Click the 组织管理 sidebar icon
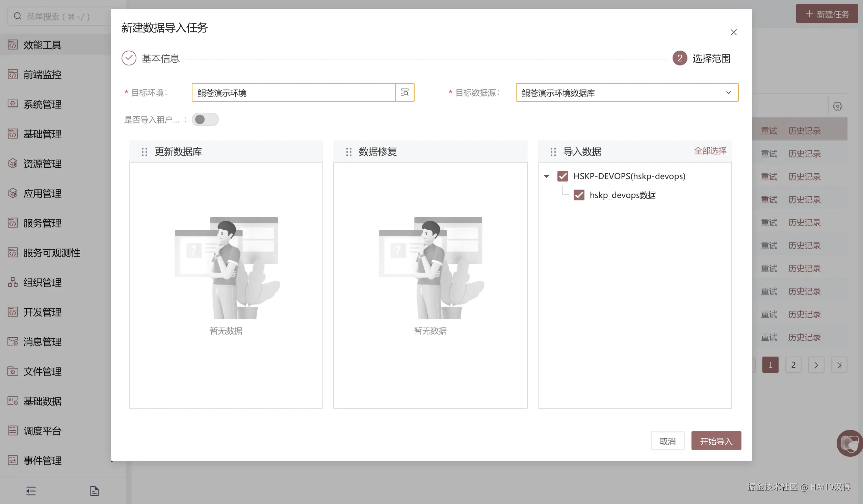 13,282
